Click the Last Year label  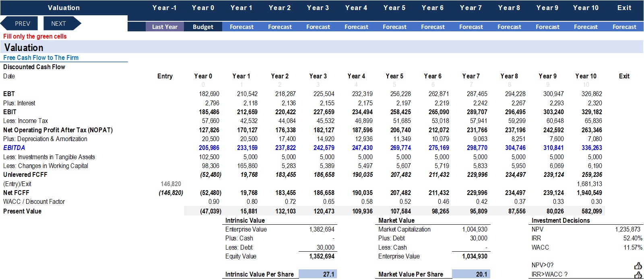(165, 27)
